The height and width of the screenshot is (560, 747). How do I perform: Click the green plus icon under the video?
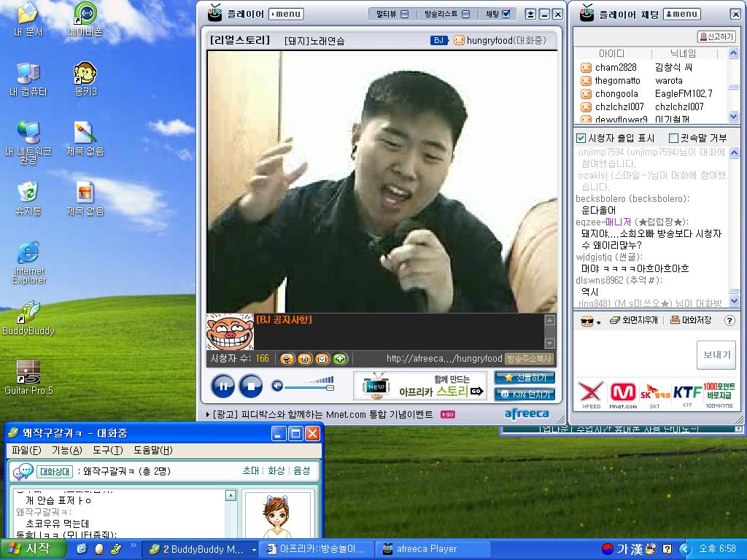coord(340,359)
